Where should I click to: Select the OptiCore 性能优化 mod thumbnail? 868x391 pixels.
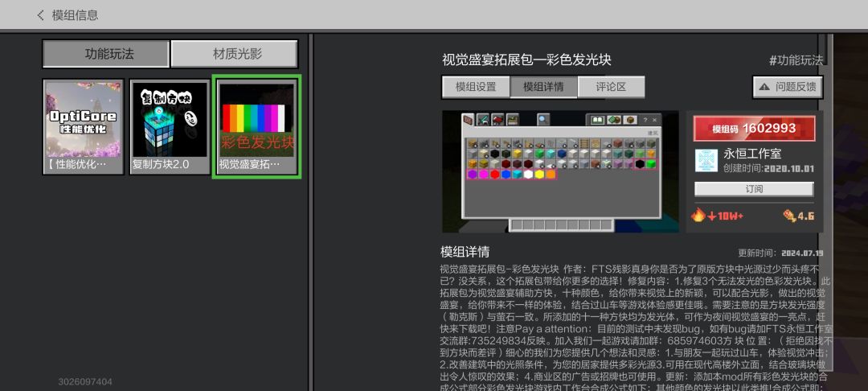84,127
